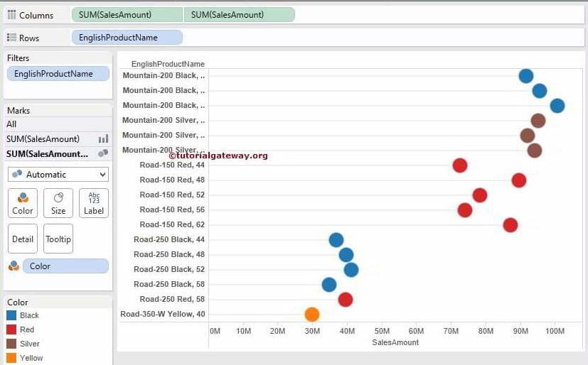Select the Black legend label
The width and height of the screenshot is (588, 365).
tap(29, 315)
